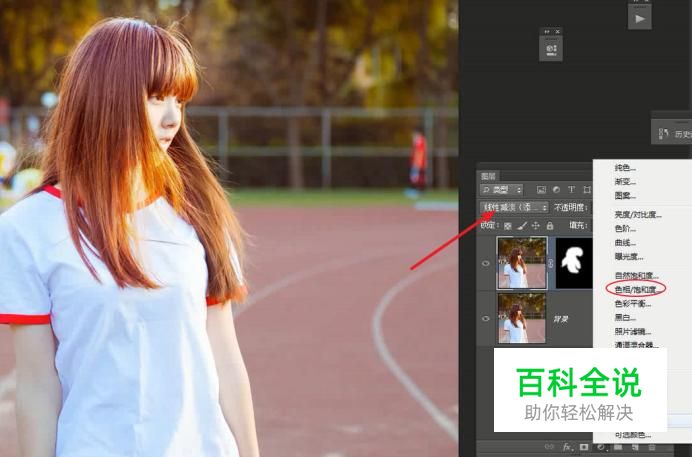Choose 色阶... levels adjustment
Screen dimensions: 692x457
pyautogui.click(x=625, y=228)
